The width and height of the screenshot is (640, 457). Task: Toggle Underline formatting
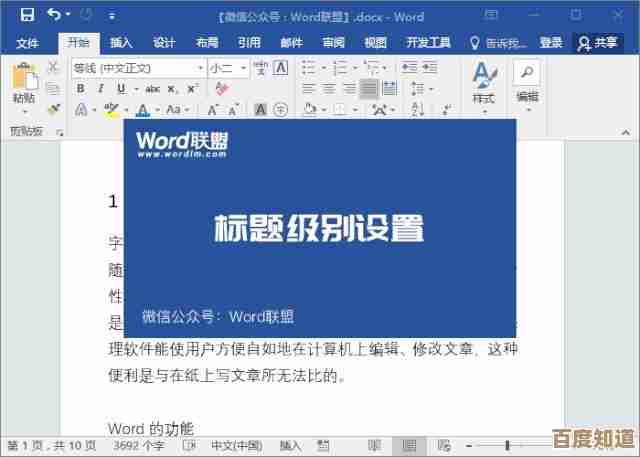121,89
